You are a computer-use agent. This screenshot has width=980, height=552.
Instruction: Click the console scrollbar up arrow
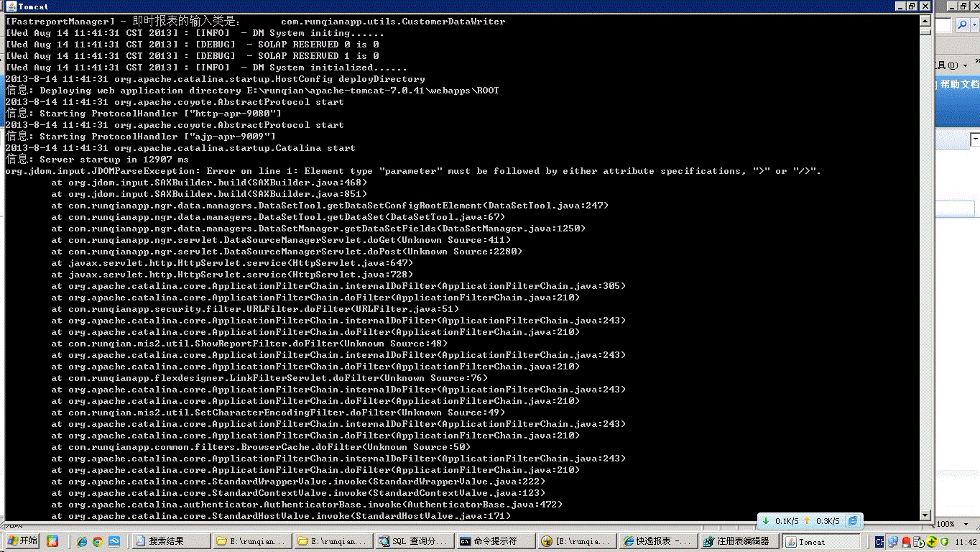(x=925, y=21)
